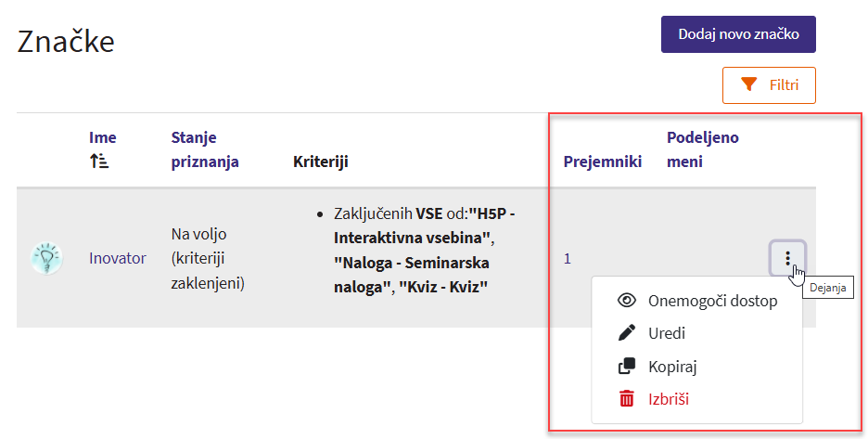Sort by Stanje priznanja column header
This screenshot has height=439, width=868.
coord(205,149)
